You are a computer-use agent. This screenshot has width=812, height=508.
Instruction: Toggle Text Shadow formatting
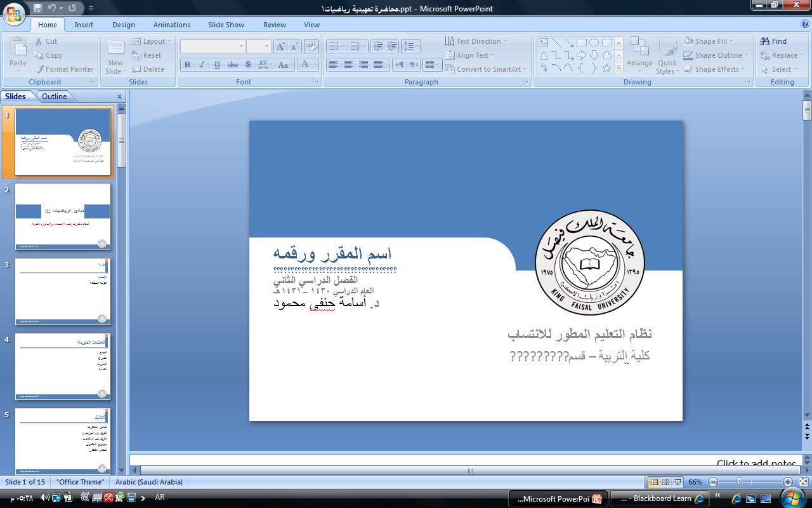[x=247, y=65]
